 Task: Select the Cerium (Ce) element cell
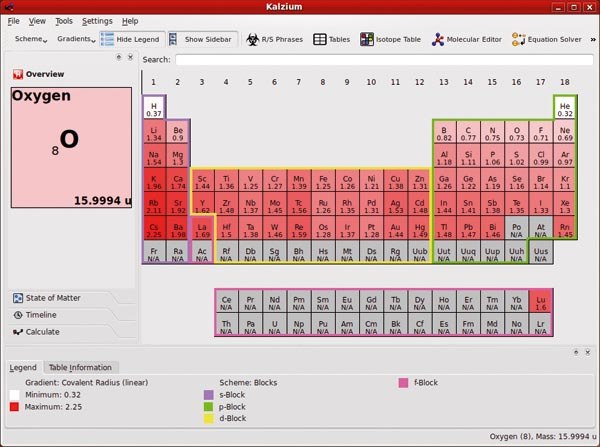click(x=227, y=302)
